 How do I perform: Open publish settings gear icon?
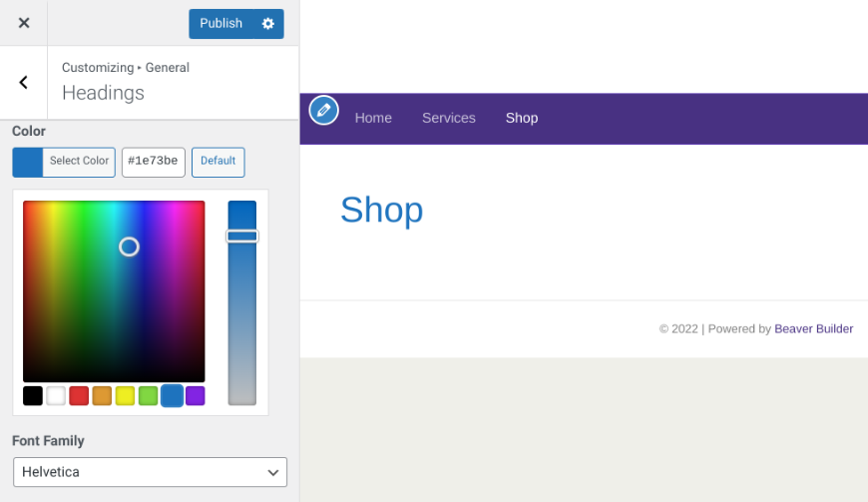coord(268,23)
